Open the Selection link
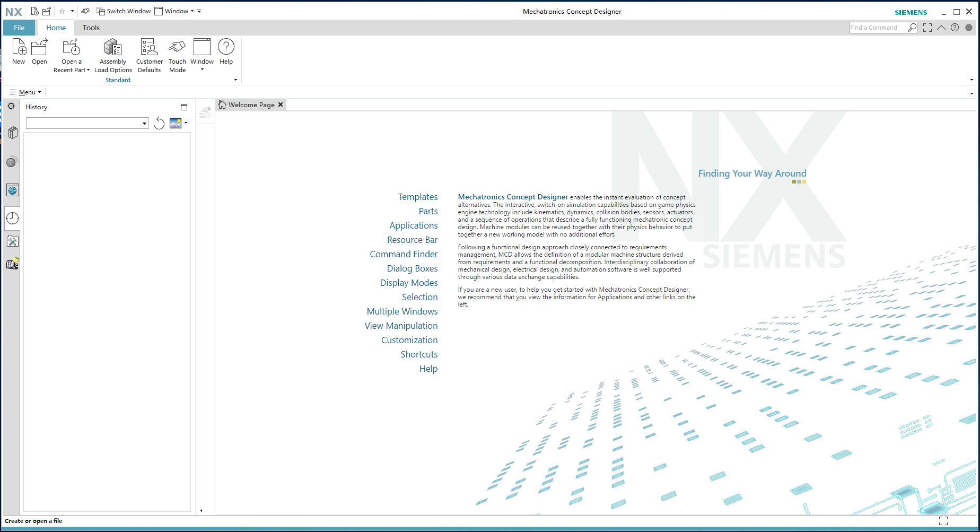Viewport: 980px width, 532px height. pos(419,297)
